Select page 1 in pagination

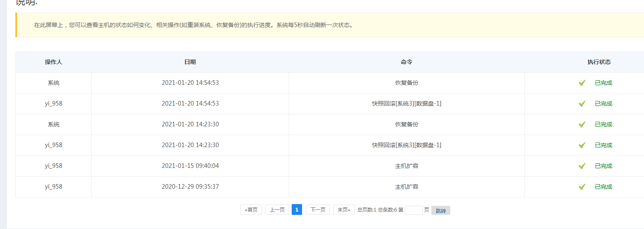[x=297, y=209]
